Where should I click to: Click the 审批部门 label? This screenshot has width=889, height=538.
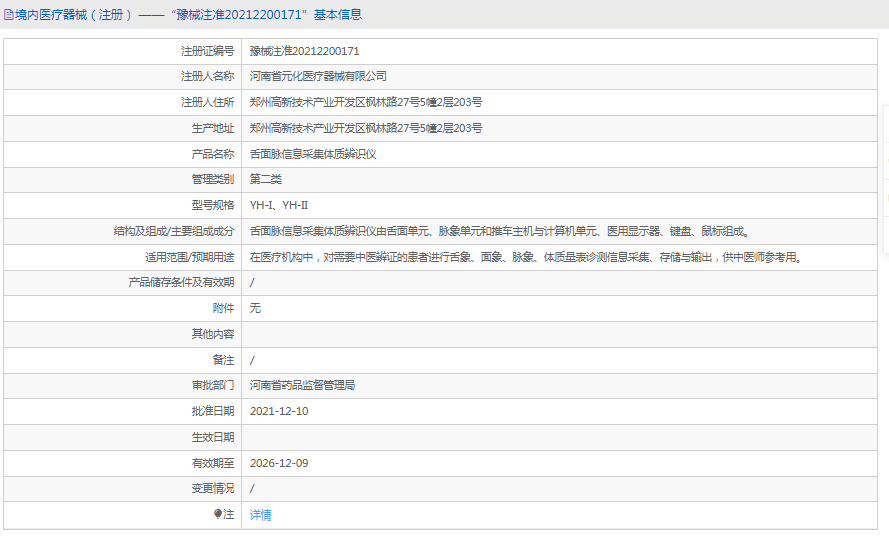click(213, 386)
